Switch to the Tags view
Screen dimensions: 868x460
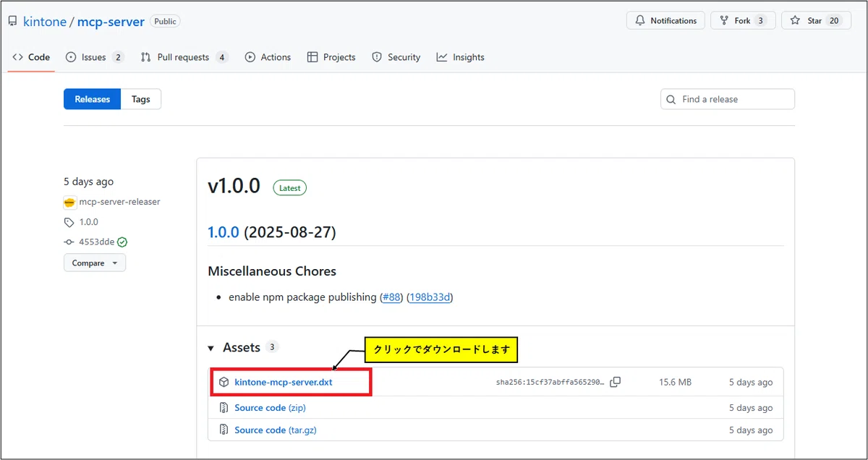[x=141, y=99]
